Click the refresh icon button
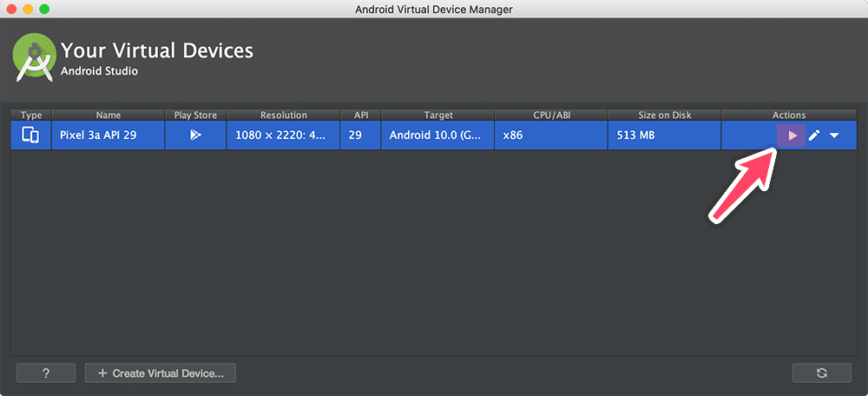This screenshot has width=868, height=396. 821,373
